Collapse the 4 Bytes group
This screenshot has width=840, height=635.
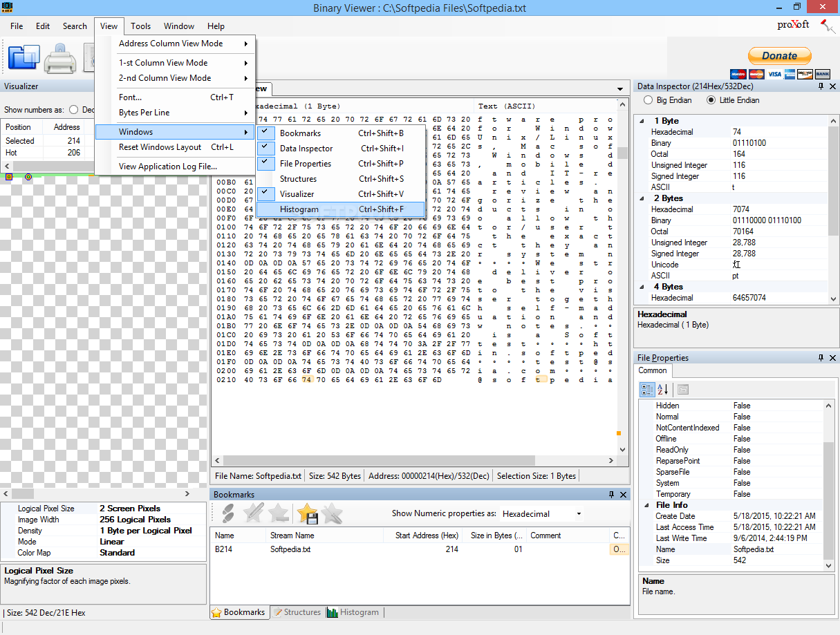click(x=642, y=287)
